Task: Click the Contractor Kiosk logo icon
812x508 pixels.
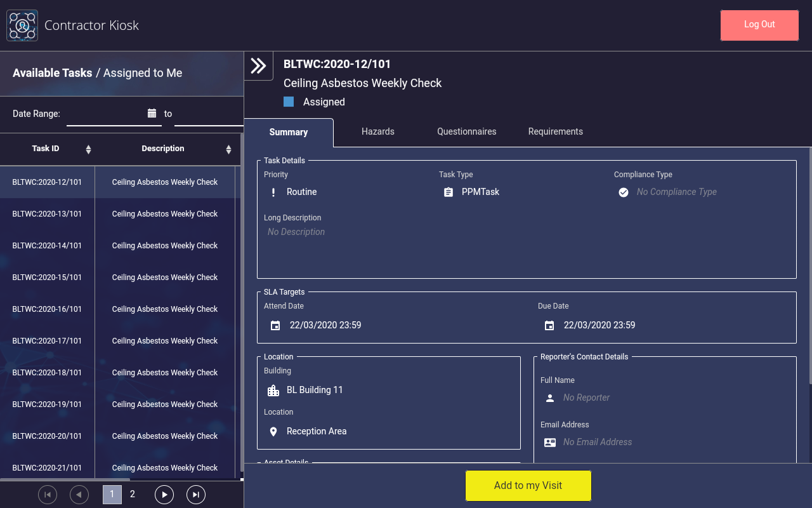Action: coord(22,25)
